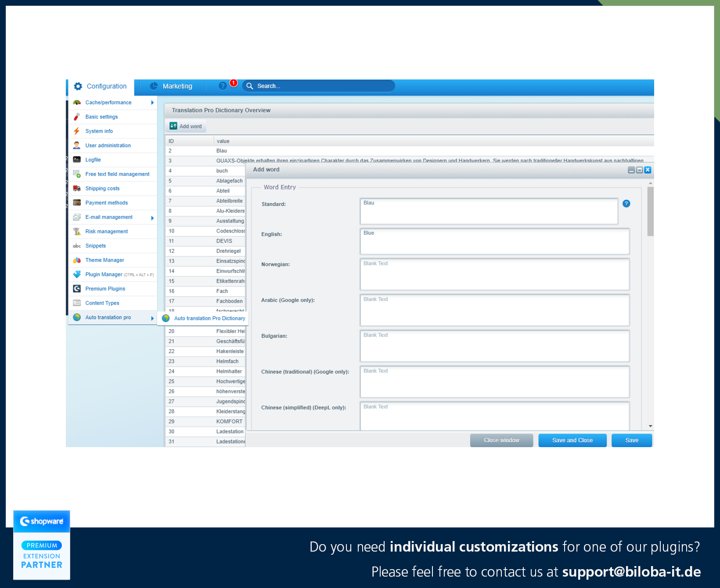
Task: Click the Marketing pie chart icon
Action: 154,86
